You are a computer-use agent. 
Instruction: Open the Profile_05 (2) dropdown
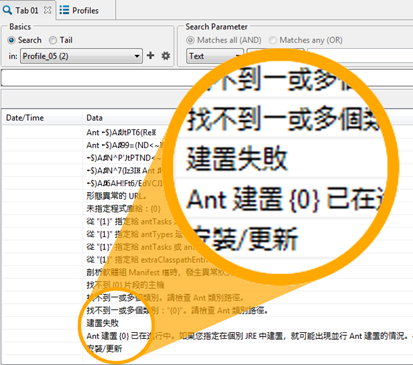pos(81,56)
